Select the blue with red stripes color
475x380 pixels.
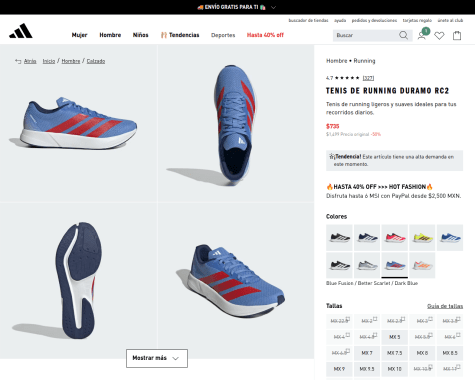pyautogui.click(x=395, y=265)
